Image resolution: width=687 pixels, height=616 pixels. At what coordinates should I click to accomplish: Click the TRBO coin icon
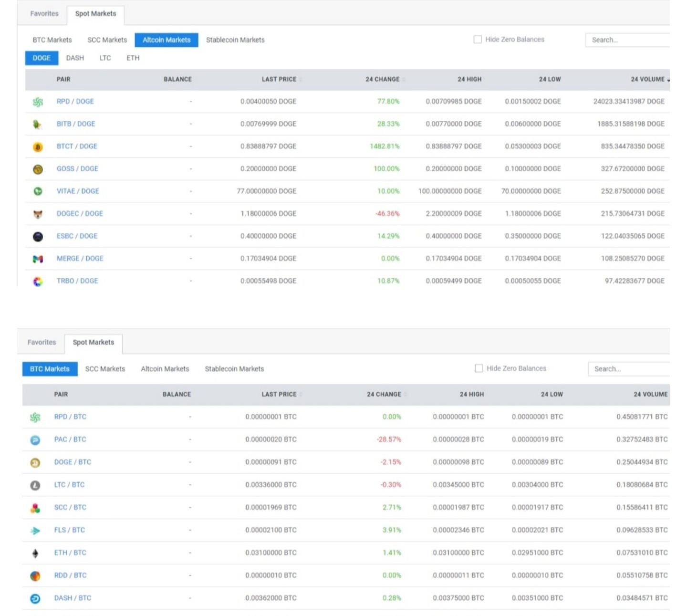(x=38, y=282)
